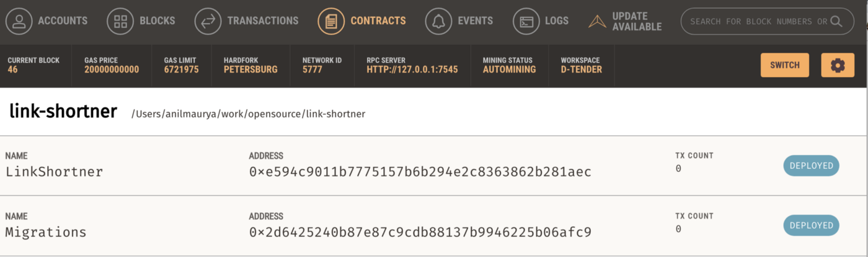Click the Deployed badge for Migrations
Image resolution: width=868 pixels, height=257 pixels.
click(811, 225)
